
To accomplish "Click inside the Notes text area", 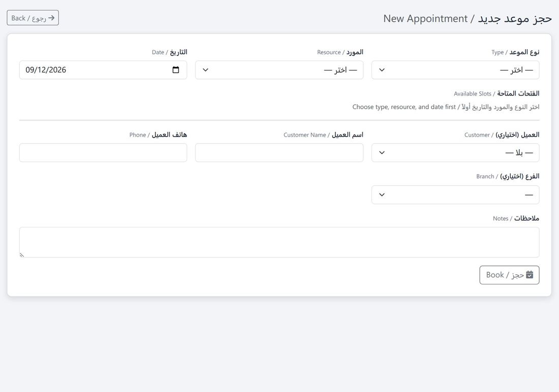I will click(x=279, y=242).
